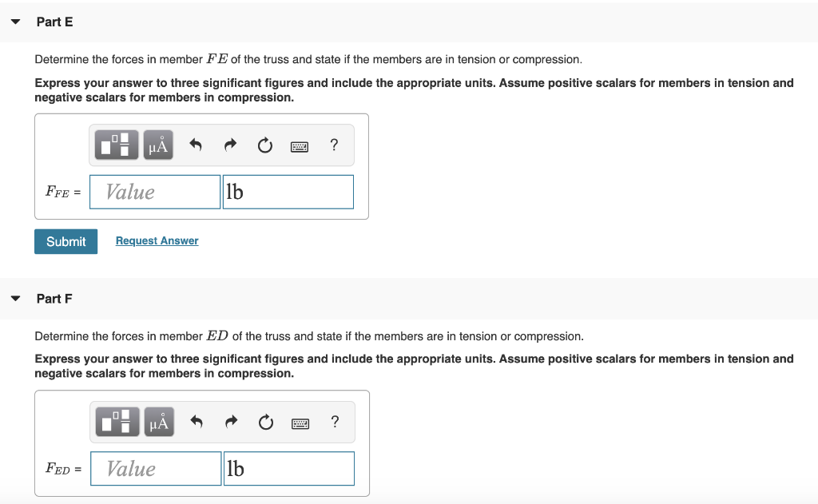
Task: Submit the Part E answer
Action: pos(66,241)
